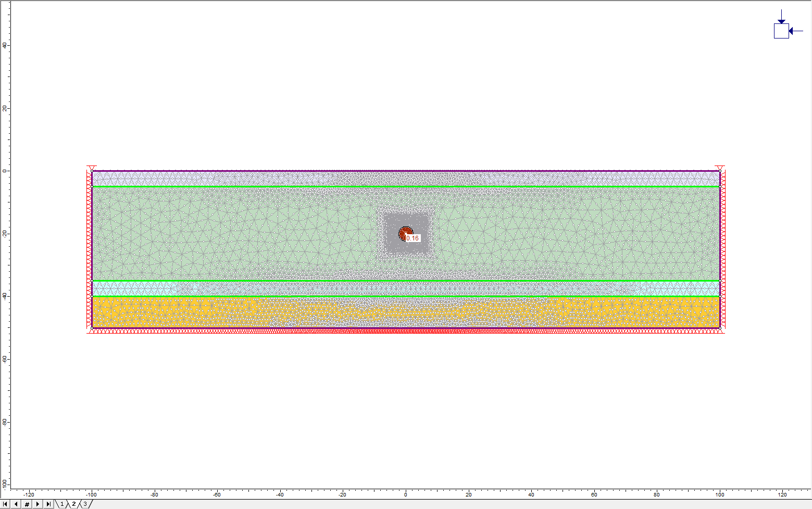
Task: Select the active stage tab 2
Action: (74, 504)
